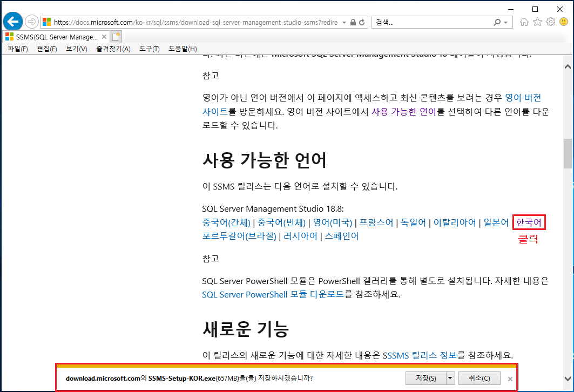Click the 사용 가능한 언어 heading
Screen dimensions: 574x392
[x=264, y=160]
